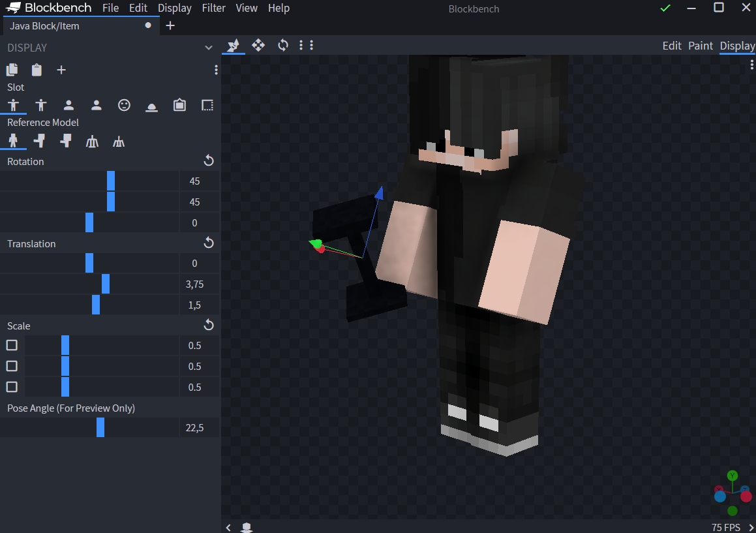Expand the right sidebar arrow in status bar
The width and height of the screenshot is (756, 533).
751,527
